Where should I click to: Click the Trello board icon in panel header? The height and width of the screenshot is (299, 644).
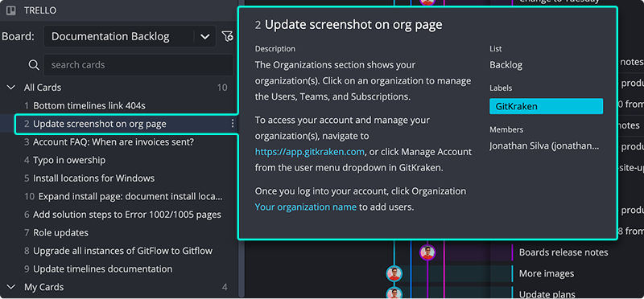pos(11,10)
